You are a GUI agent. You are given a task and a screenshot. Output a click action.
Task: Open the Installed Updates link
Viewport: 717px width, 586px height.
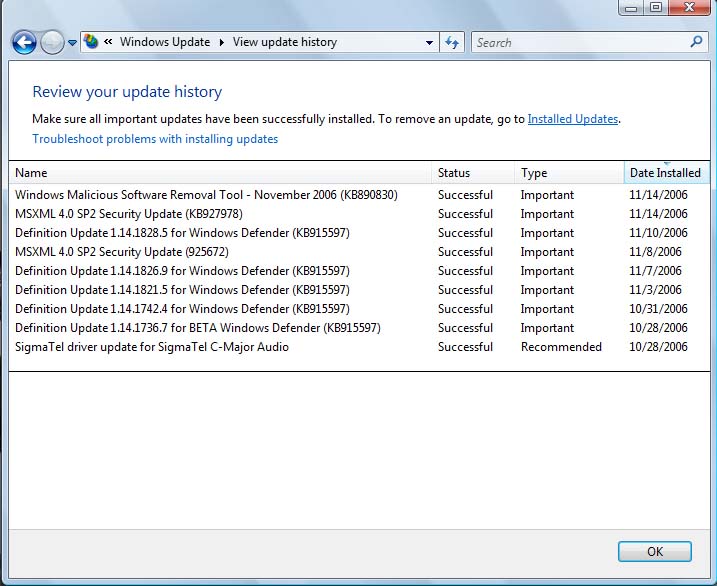573,119
